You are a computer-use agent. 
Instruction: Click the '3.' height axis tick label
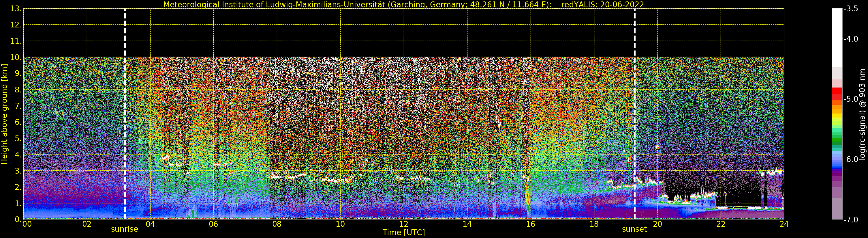pyautogui.click(x=18, y=171)
